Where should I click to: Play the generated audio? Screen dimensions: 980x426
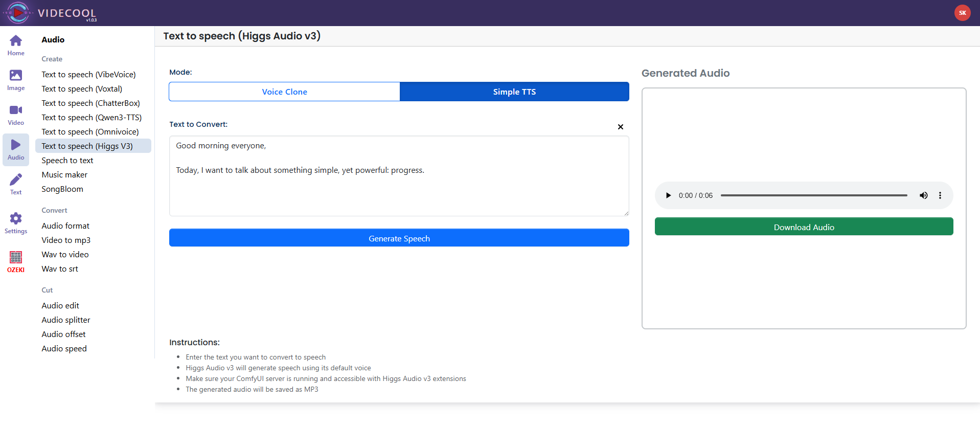(x=668, y=195)
